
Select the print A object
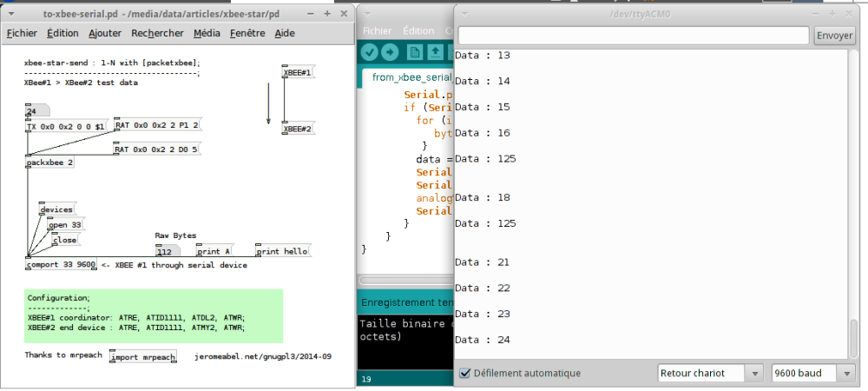point(214,251)
